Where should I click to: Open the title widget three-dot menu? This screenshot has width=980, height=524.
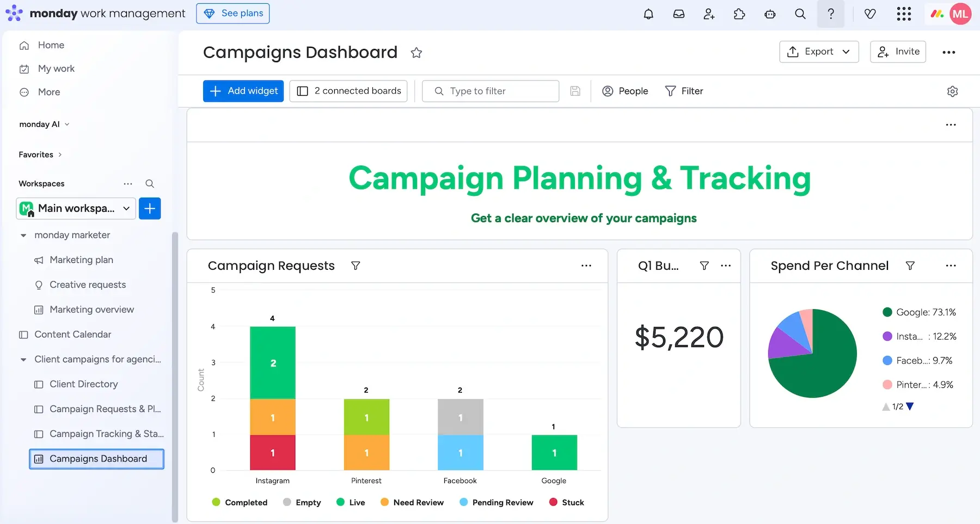coord(951,125)
